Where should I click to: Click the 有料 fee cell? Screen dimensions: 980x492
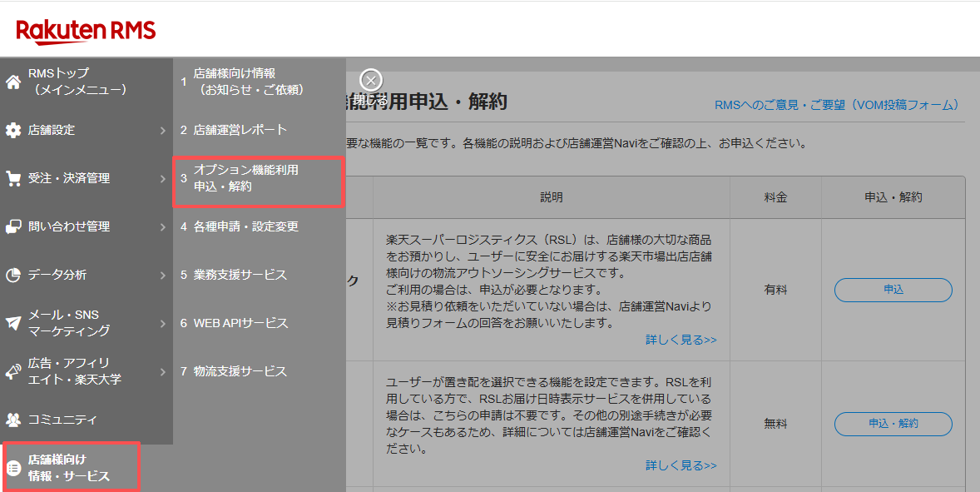[775, 290]
